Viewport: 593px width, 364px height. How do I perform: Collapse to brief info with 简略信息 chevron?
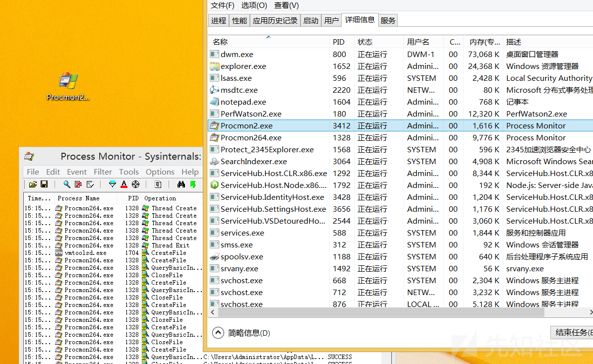(218, 333)
